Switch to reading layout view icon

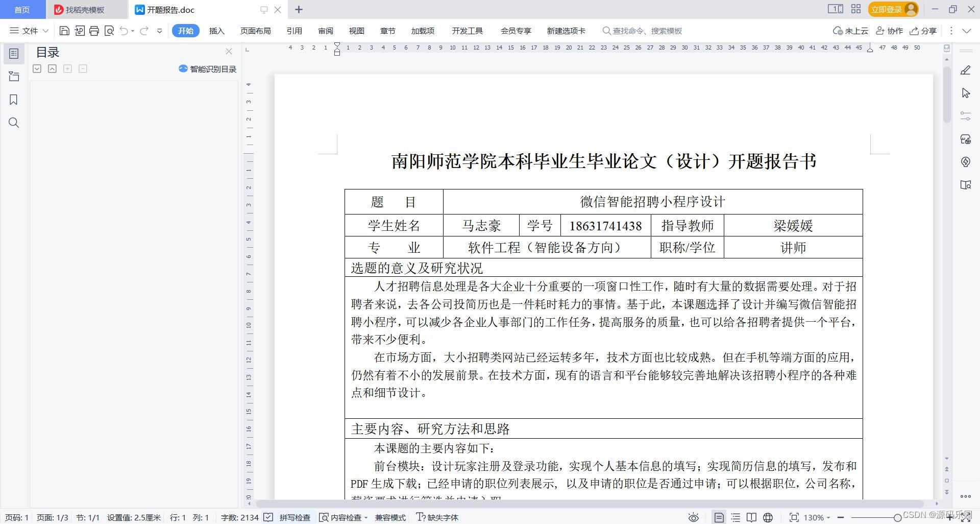point(751,517)
